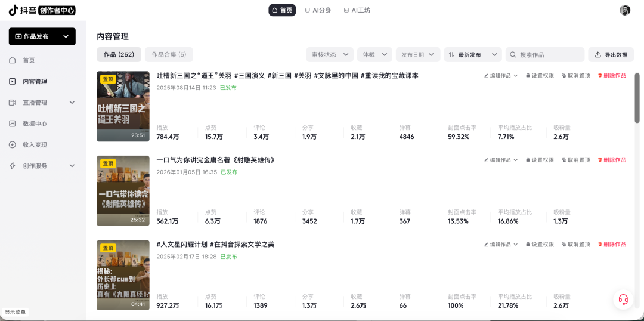
Task: Click the vertical scrollbar thumb
Action: click(637, 98)
